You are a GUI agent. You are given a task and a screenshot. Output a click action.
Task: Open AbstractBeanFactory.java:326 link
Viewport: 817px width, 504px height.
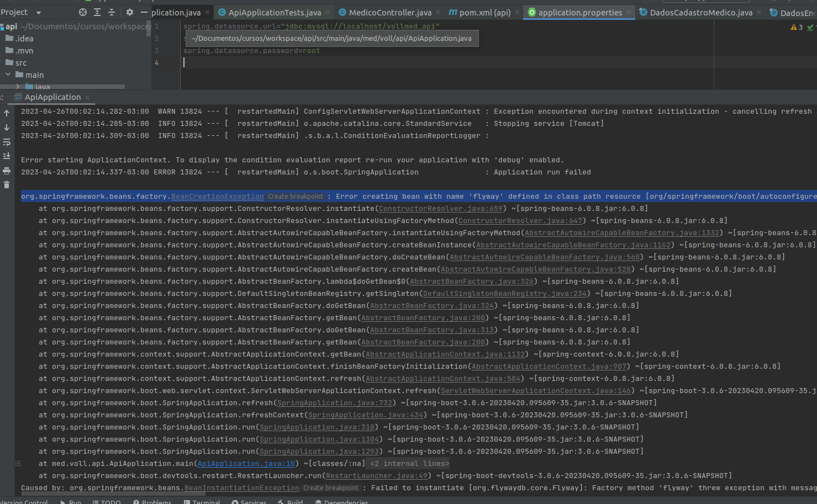coord(472,282)
